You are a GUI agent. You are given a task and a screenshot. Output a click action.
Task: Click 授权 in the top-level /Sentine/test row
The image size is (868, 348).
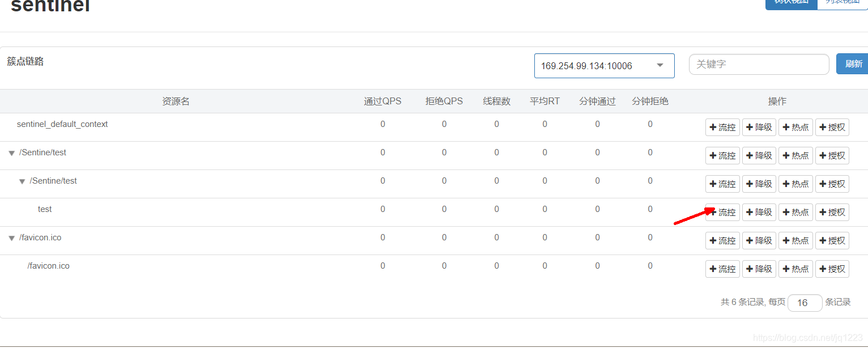(832, 156)
